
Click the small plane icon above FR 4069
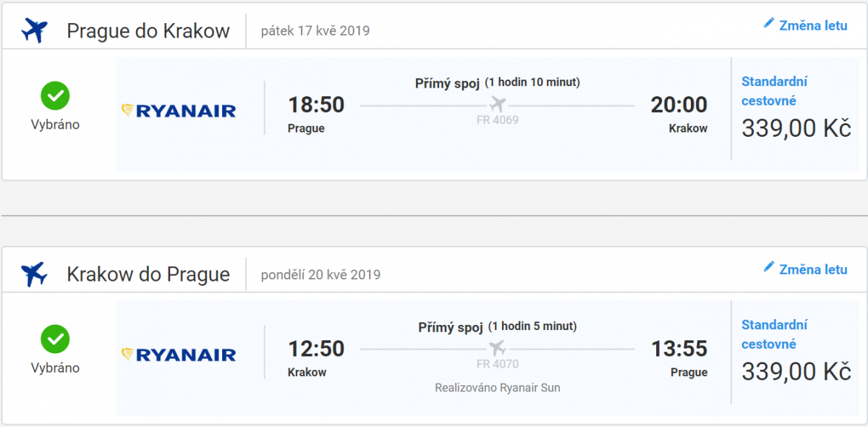[x=498, y=104]
